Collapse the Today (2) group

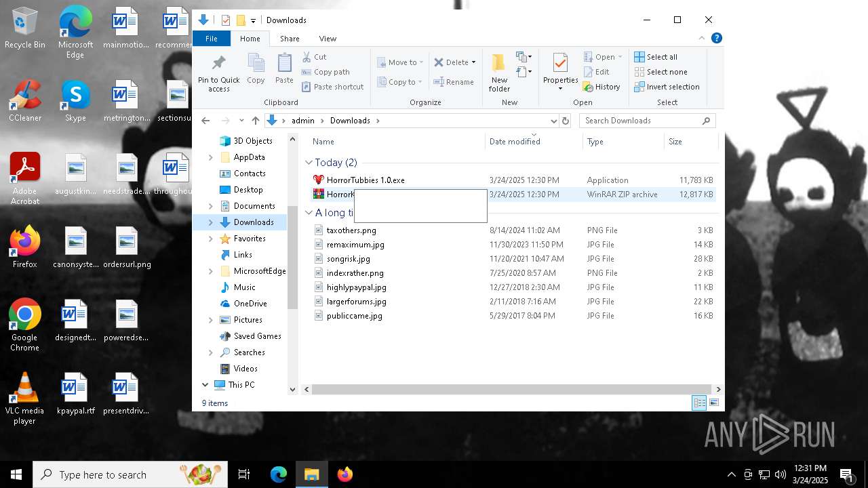pyautogui.click(x=309, y=163)
